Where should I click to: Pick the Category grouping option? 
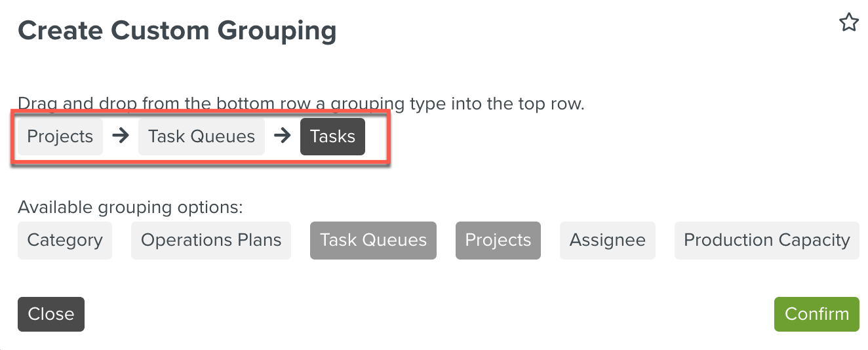(65, 241)
